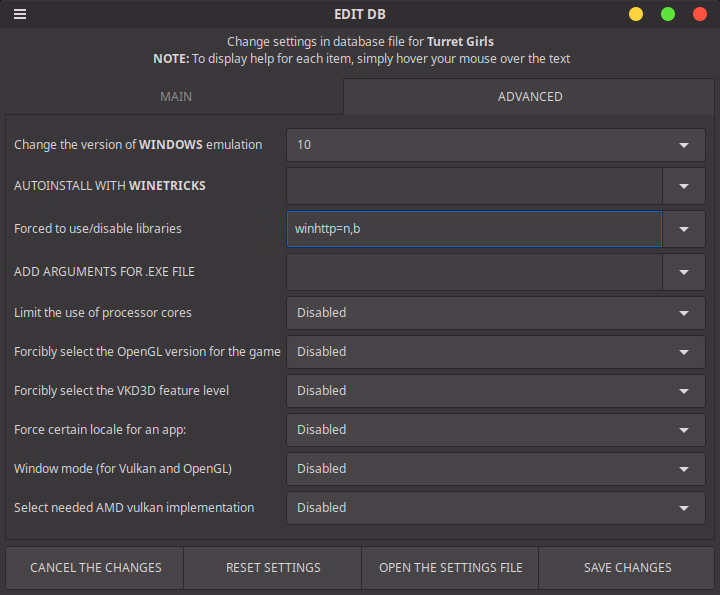The image size is (720, 595).
Task: Open the VKD3D feature level dropdown
Action: [496, 391]
